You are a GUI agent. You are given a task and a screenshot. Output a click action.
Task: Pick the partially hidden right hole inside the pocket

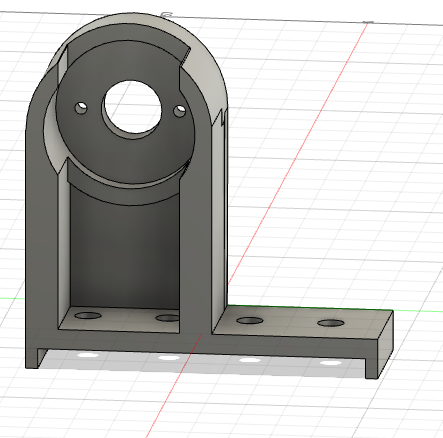[168, 318]
